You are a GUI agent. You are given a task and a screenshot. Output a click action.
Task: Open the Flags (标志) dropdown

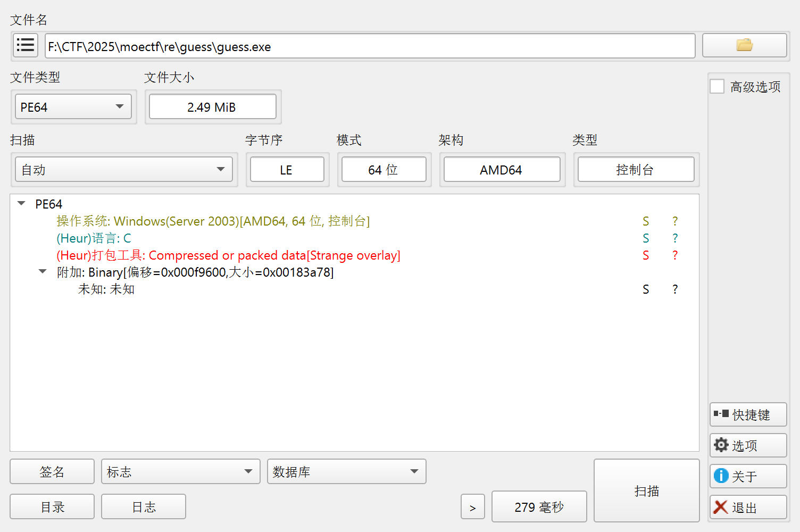tap(180, 472)
